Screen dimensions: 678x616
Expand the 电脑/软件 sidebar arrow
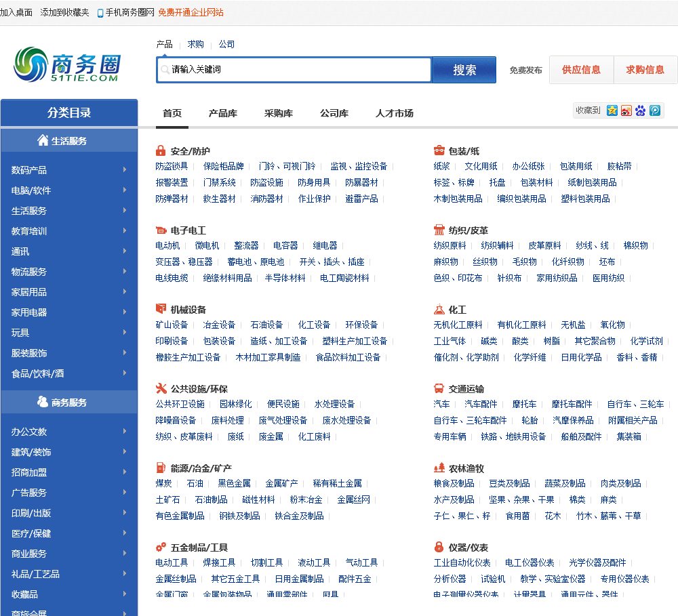click(x=125, y=190)
